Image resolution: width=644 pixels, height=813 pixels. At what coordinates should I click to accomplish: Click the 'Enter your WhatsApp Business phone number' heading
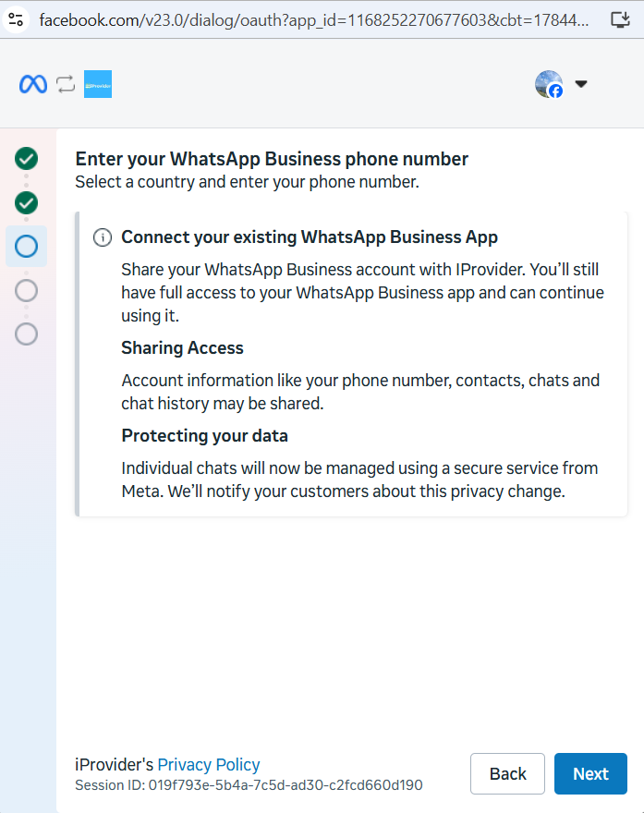tap(272, 159)
